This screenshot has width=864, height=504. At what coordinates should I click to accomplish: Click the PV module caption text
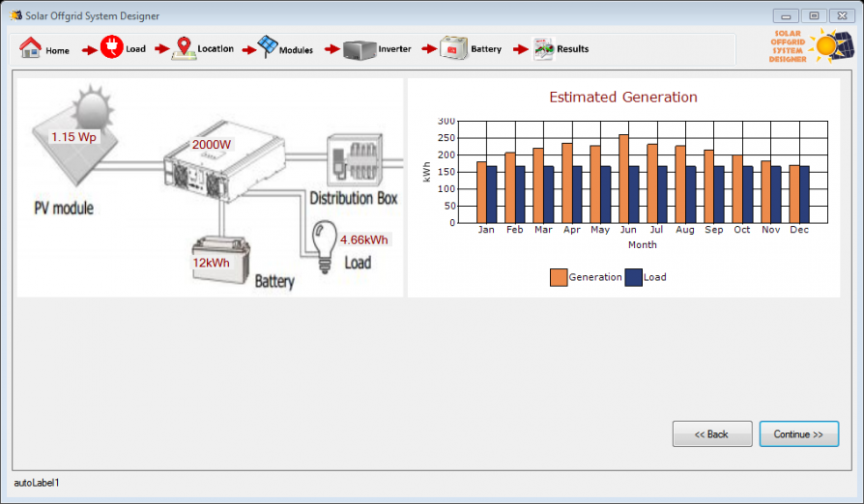pyautogui.click(x=64, y=208)
